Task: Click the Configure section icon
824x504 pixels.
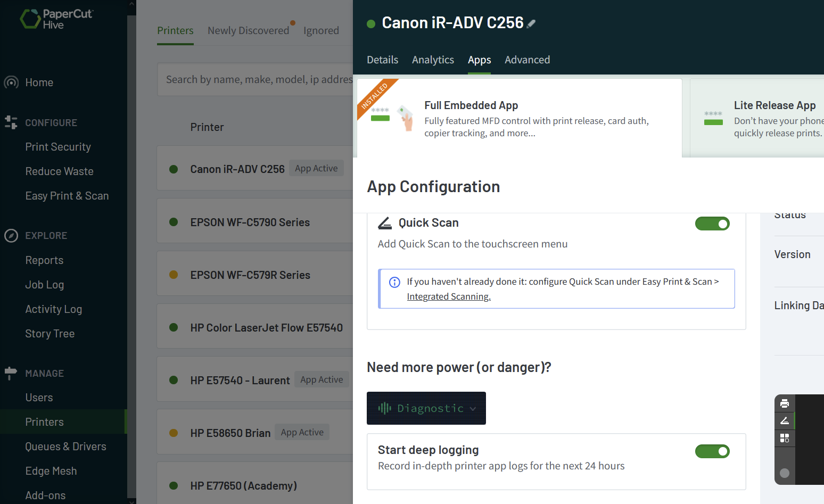Action: 11,122
